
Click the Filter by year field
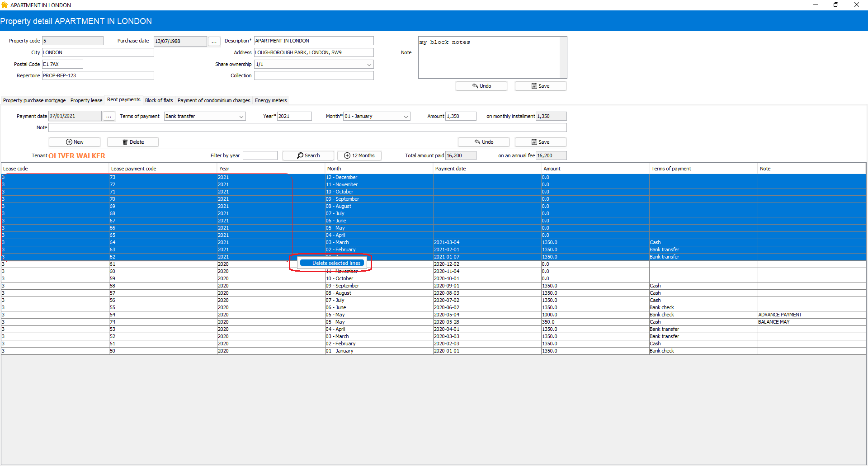click(x=260, y=155)
